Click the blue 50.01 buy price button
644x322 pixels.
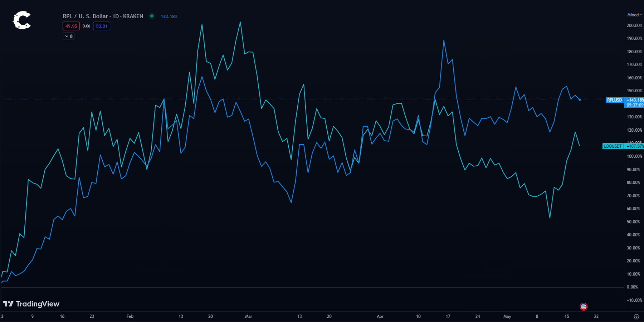coord(102,26)
